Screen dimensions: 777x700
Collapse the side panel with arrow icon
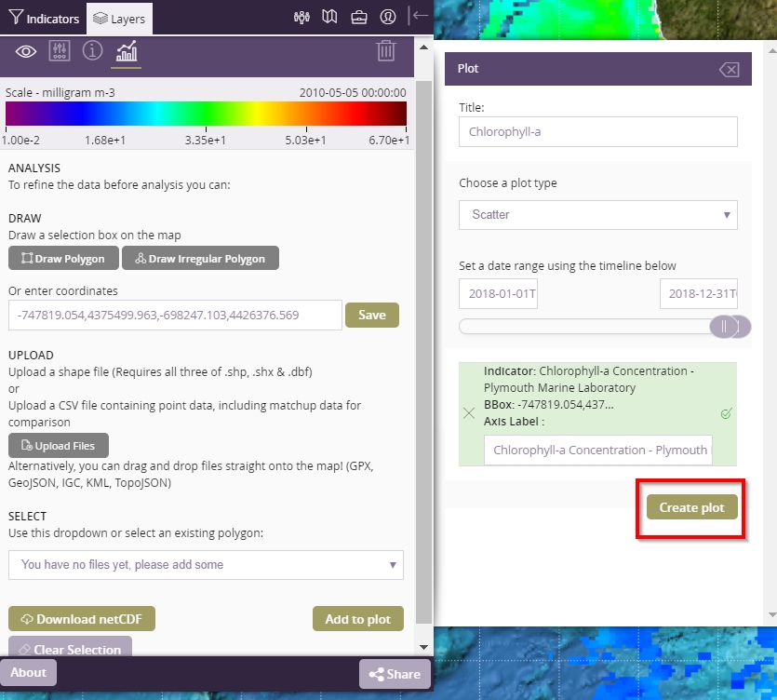(418, 16)
